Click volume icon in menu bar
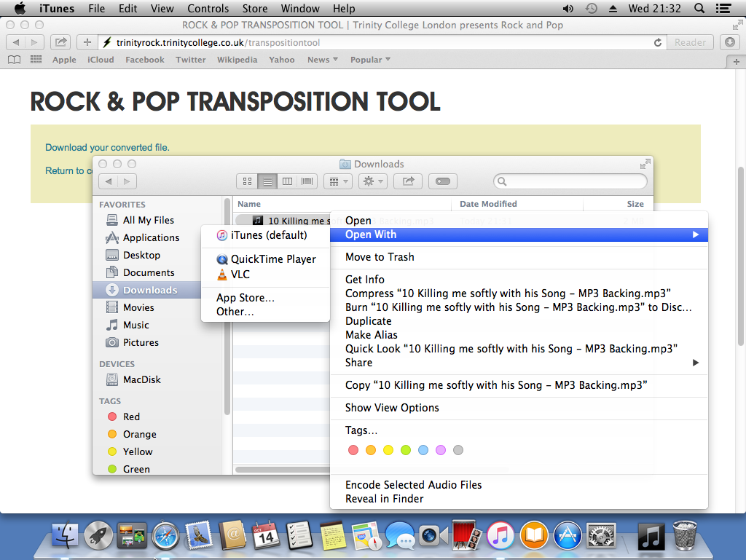746x560 pixels. coord(568,8)
